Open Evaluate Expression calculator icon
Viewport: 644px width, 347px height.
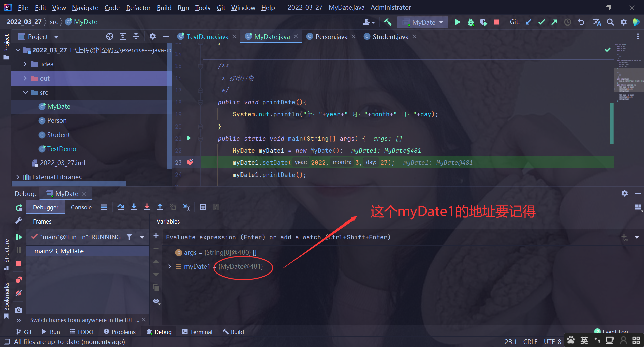click(x=203, y=207)
